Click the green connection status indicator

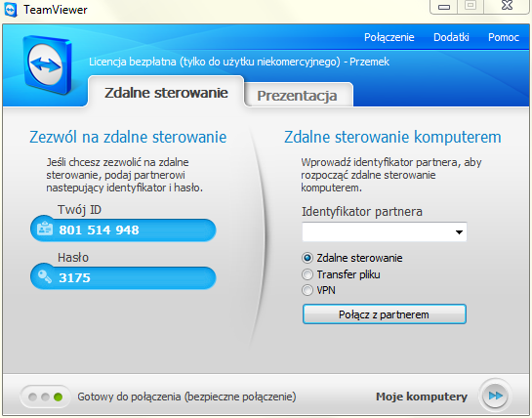tap(58, 397)
